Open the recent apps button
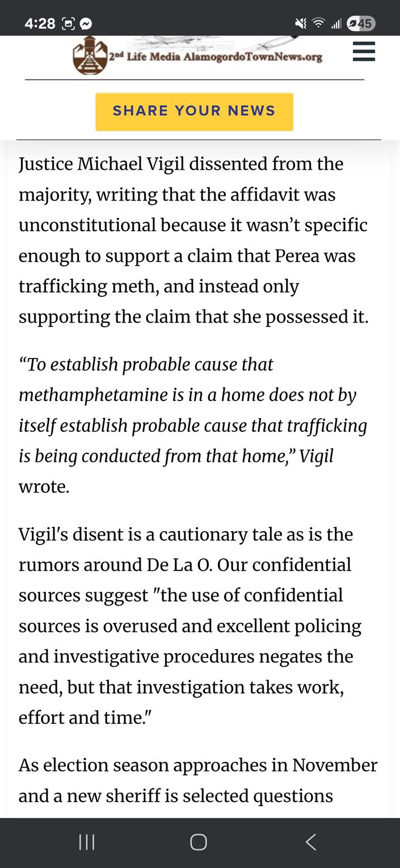This screenshot has height=868, width=400. click(87, 842)
